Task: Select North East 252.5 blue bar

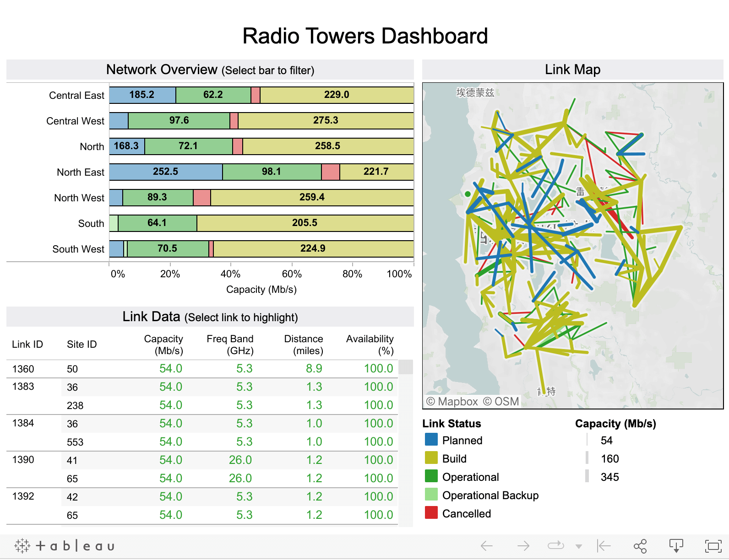Action: point(166,172)
